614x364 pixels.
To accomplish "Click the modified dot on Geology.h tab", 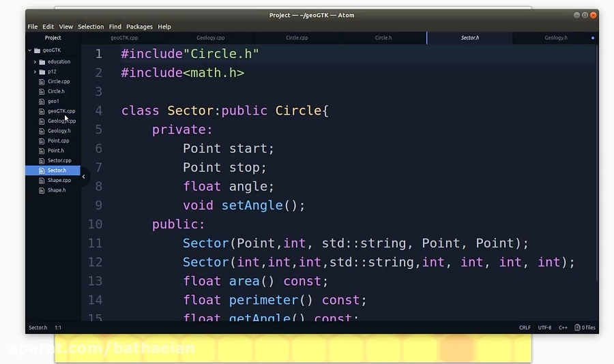I will (592, 38).
